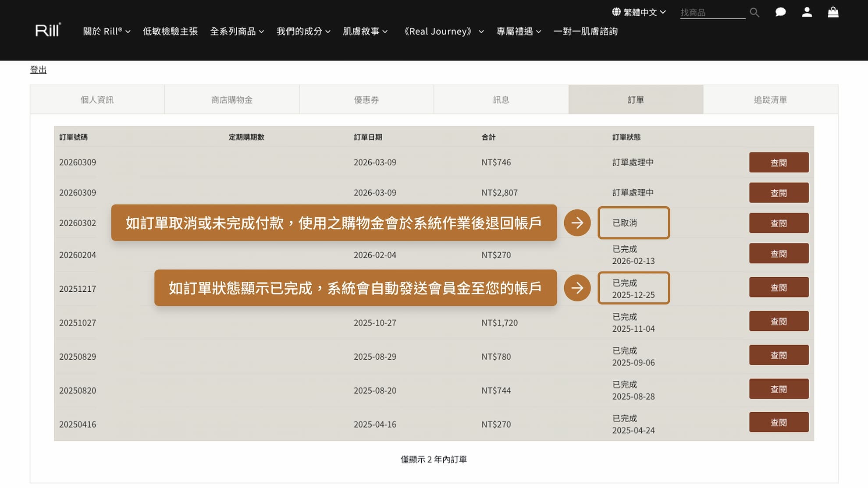Image resolution: width=868 pixels, height=488 pixels.
Task: Click the arrow circle beside 已完成 annotation
Action: [x=577, y=288]
